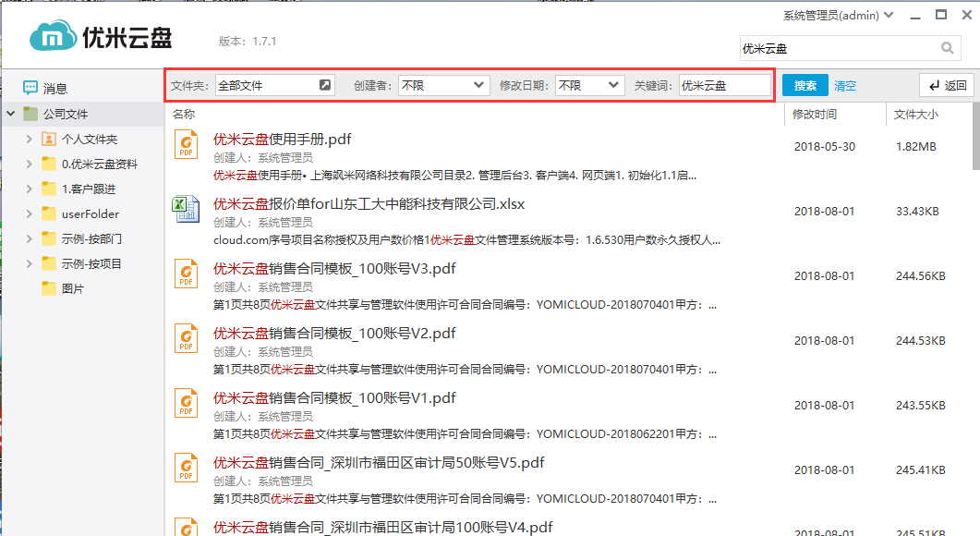The height and width of the screenshot is (536, 980).
Task: Expand the 示例-按部门 folder arrow
Action: coord(30,239)
